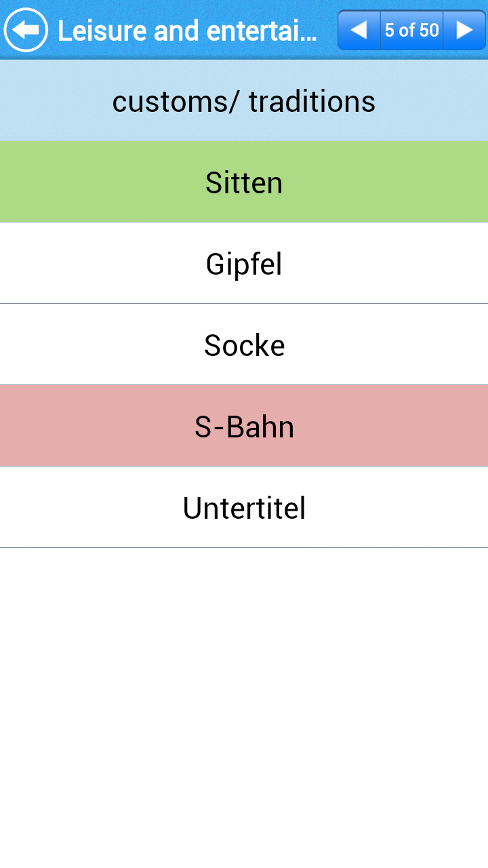The width and height of the screenshot is (488, 868).
Task: Choose Gipfel as your answer
Action: click(x=244, y=263)
